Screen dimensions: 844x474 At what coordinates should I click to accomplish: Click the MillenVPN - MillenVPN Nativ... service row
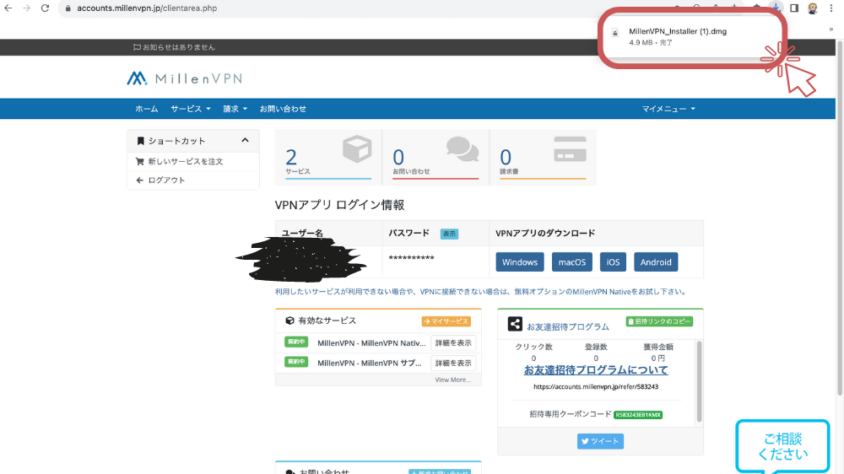point(371,343)
